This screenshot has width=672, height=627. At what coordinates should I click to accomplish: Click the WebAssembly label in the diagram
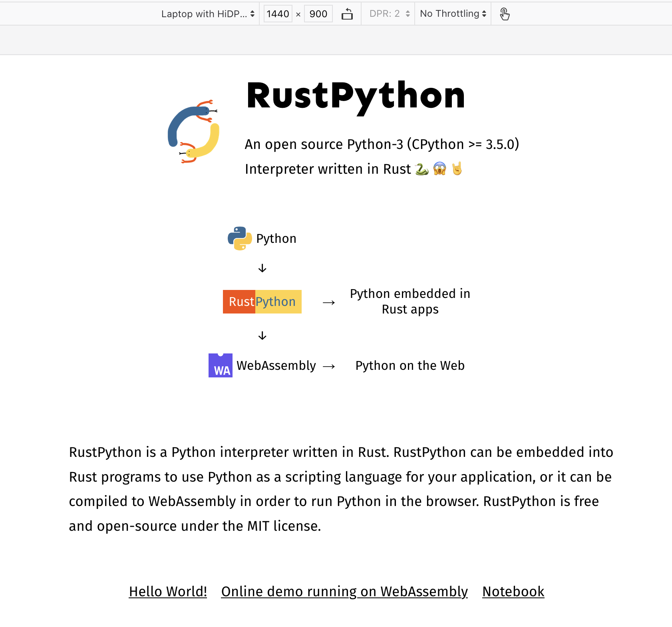(x=276, y=365)
